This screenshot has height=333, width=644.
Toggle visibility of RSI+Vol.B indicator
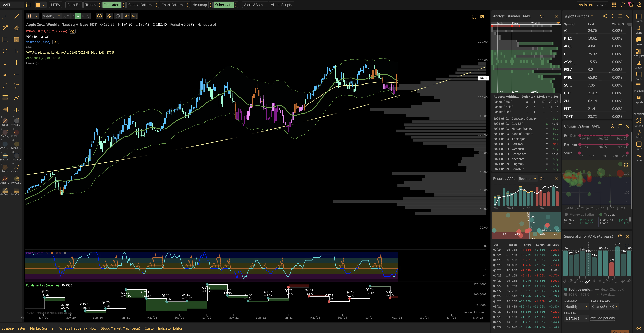[72, 31]
